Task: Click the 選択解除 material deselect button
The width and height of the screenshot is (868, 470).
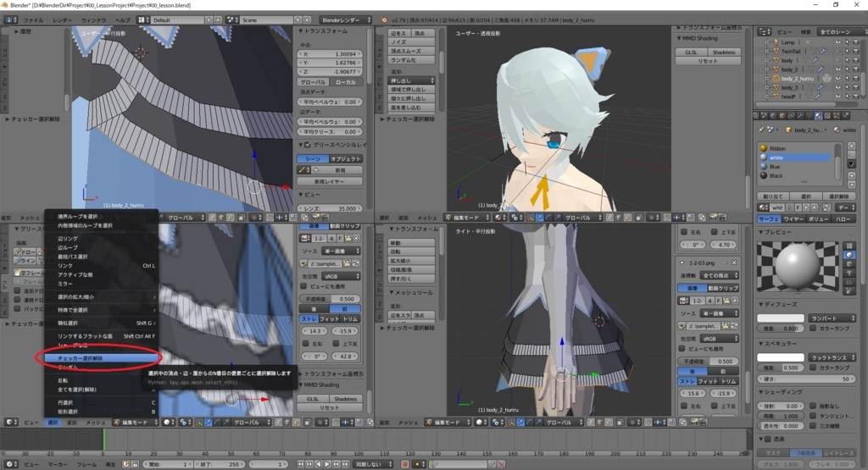Action: (x=838, y=196)
